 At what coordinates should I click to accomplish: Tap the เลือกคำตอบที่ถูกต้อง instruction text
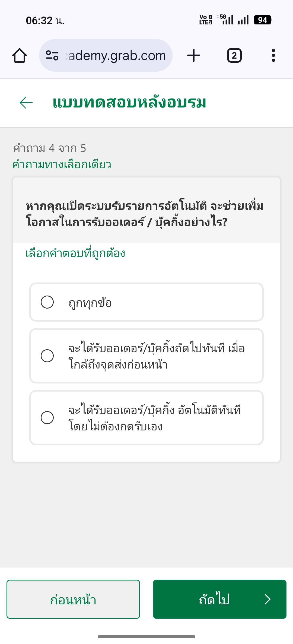tap(75, 253)
